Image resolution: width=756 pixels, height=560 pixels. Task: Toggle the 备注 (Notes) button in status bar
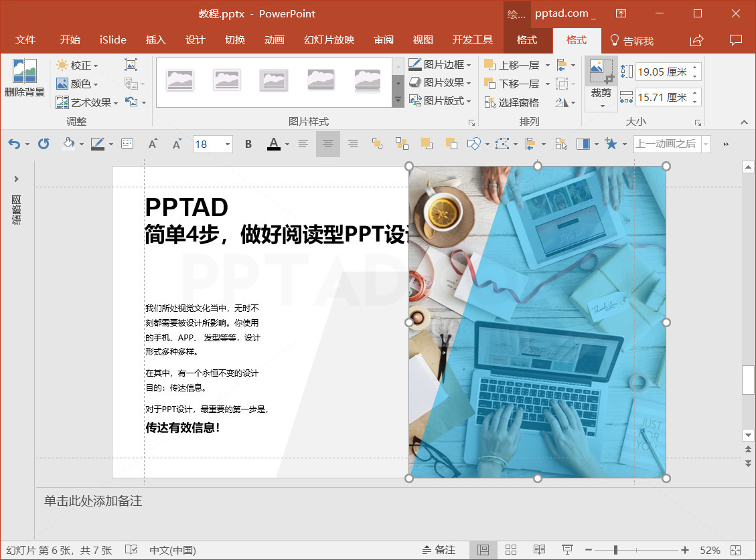click(x=439, y=550)
